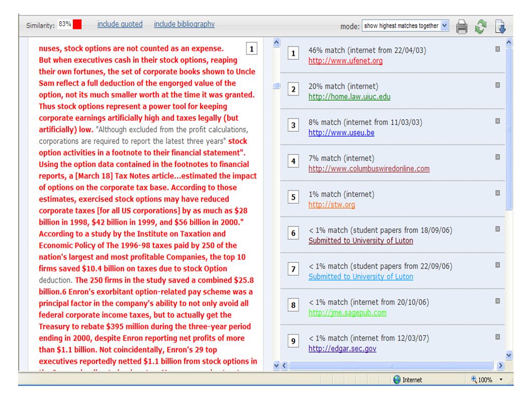Click 'include quoted' link

(x=120, y=24)
